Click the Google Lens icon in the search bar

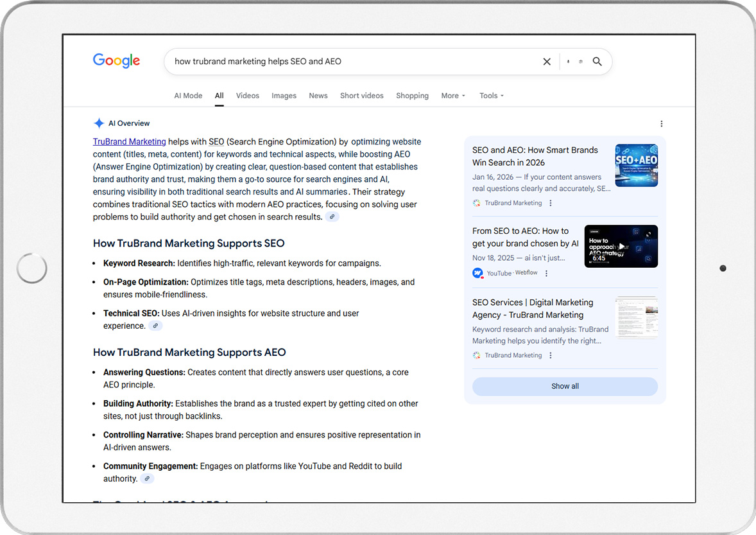pyautogui.click(x=581, y=61)
